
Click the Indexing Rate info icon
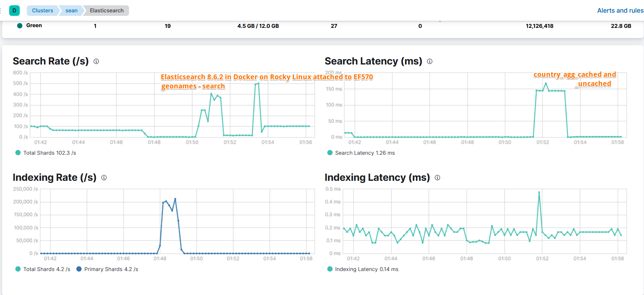click(104, 178)
